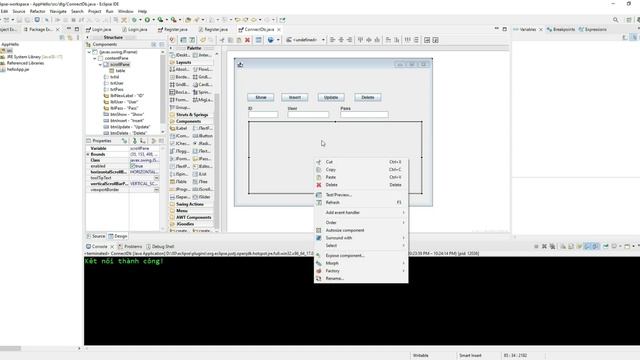Click the Pass text field in form
640x360 pixels.
click(x=364, y=115)
